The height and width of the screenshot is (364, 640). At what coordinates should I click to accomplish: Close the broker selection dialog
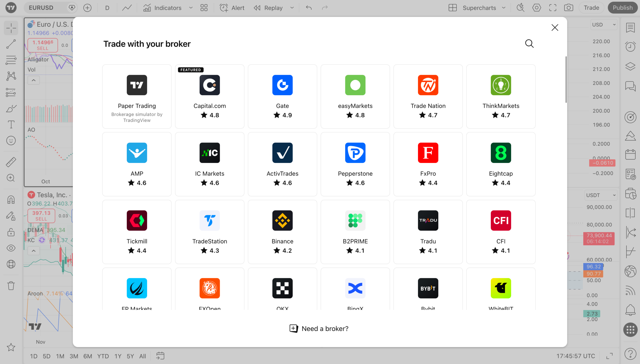tap(555, 27)
